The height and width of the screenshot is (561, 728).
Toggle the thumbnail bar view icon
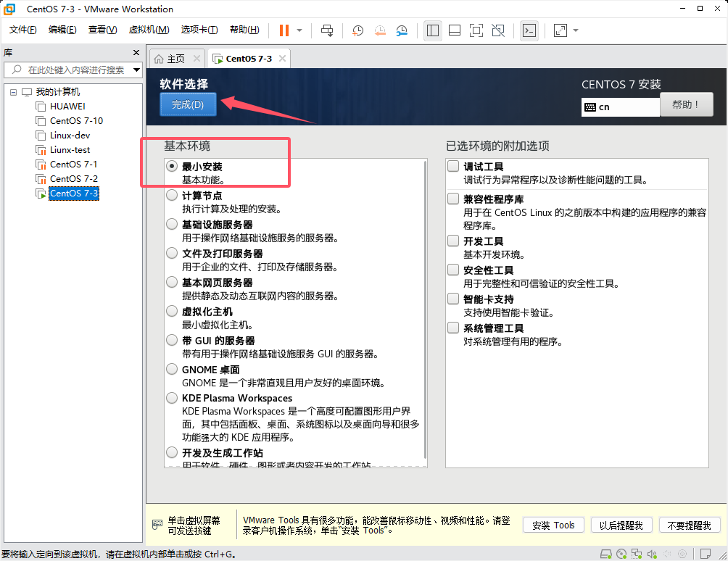tap(455, 30)
